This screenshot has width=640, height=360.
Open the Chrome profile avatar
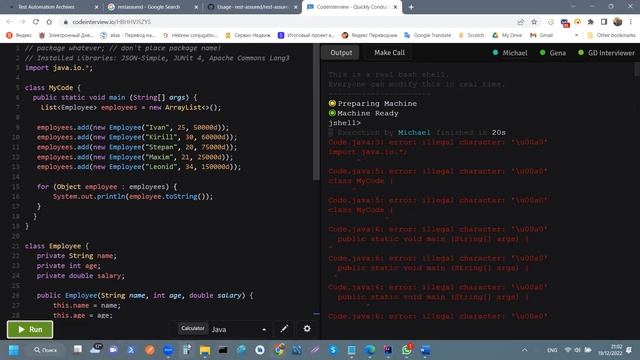618,22
